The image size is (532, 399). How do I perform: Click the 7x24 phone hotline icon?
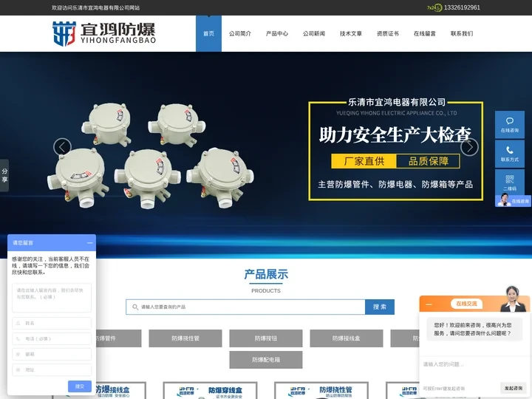click(434, 7)
